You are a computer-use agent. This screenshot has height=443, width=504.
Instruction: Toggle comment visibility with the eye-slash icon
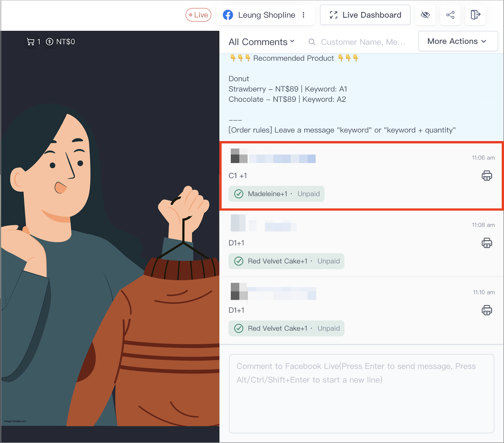coord(425,15)
